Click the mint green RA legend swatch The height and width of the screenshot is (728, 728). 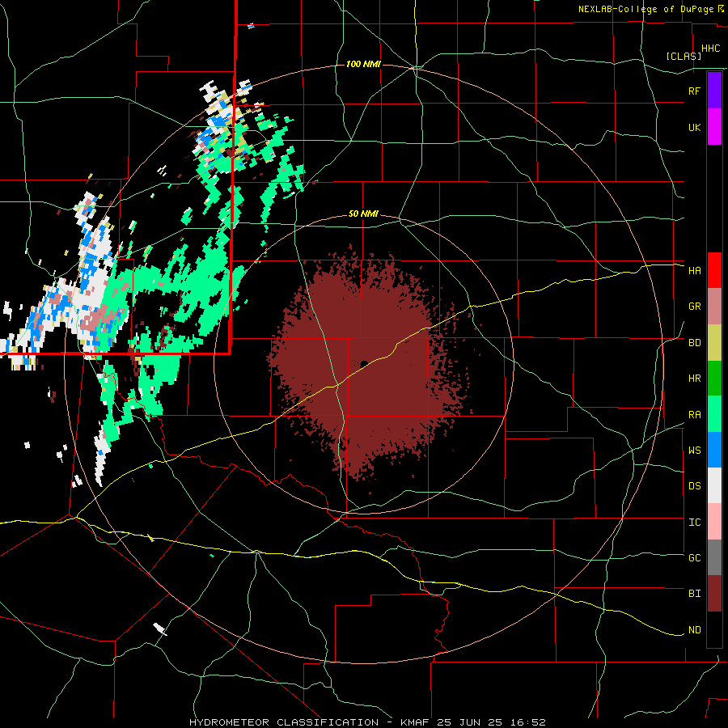coord(714,414)
